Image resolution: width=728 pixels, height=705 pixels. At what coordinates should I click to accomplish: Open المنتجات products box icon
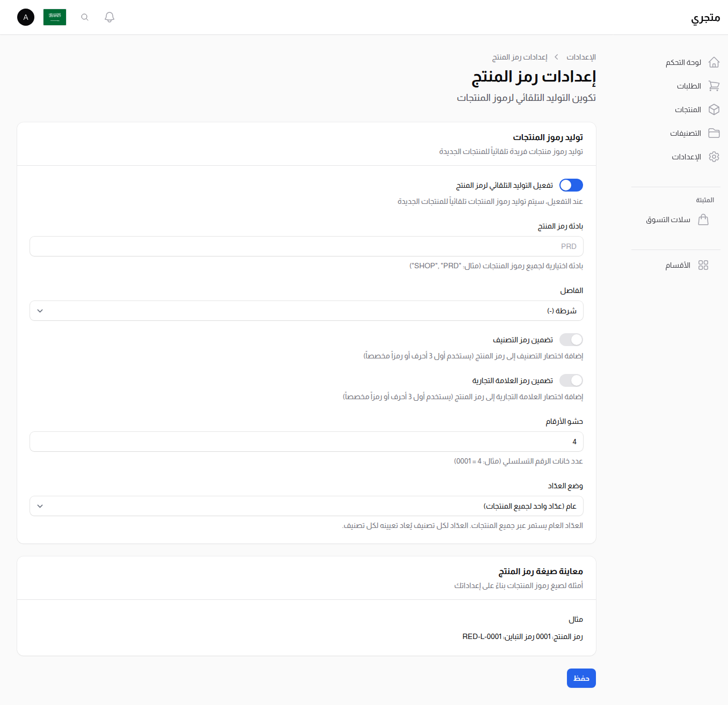coord(714,109)
